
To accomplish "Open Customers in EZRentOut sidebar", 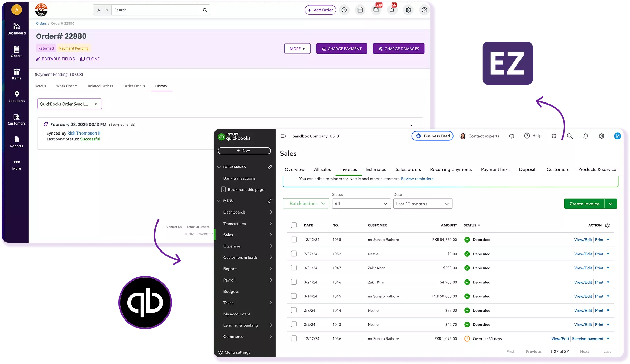I will tap(17, 119).
